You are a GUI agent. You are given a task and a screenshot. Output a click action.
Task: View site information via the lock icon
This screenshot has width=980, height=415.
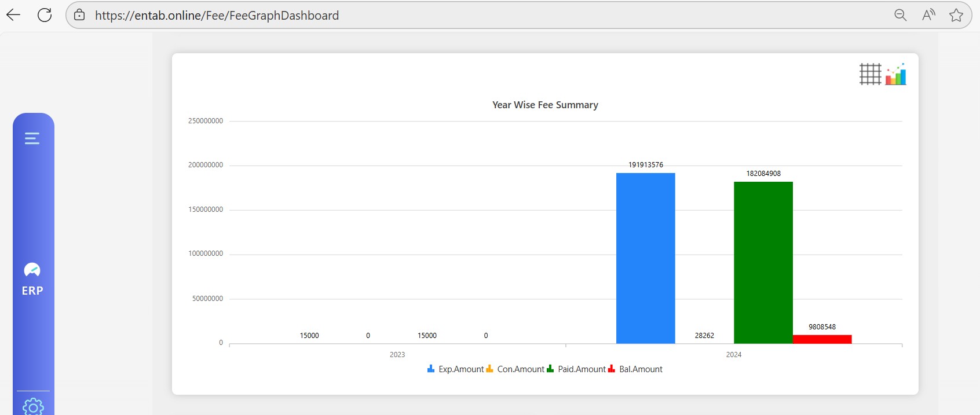pyautogui.click(x=80, y=15)
